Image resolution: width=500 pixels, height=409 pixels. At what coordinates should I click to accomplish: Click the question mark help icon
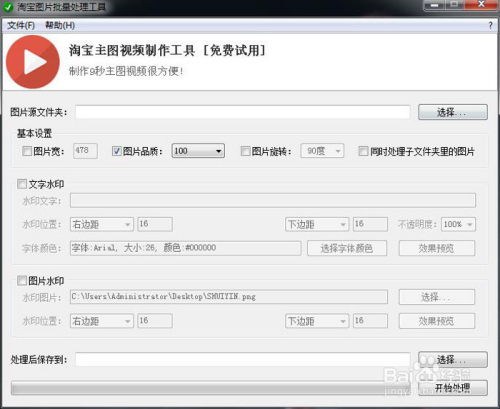(x=490, y=26)
